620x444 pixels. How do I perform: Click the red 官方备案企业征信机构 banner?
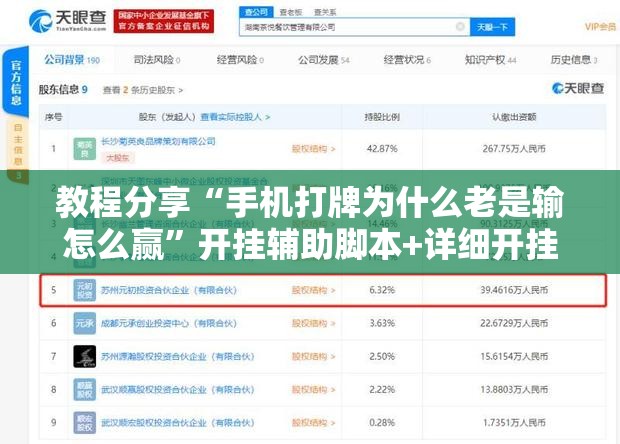coord(164,21)
